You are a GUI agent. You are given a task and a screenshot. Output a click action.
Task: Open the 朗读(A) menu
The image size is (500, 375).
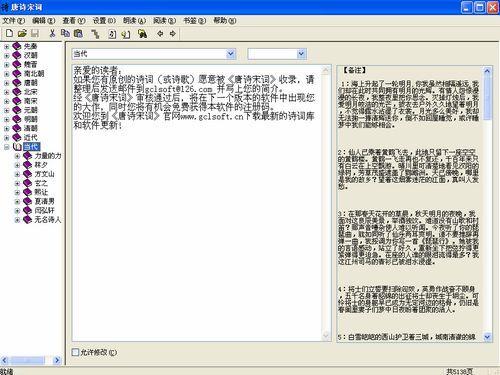click(134, 21)
